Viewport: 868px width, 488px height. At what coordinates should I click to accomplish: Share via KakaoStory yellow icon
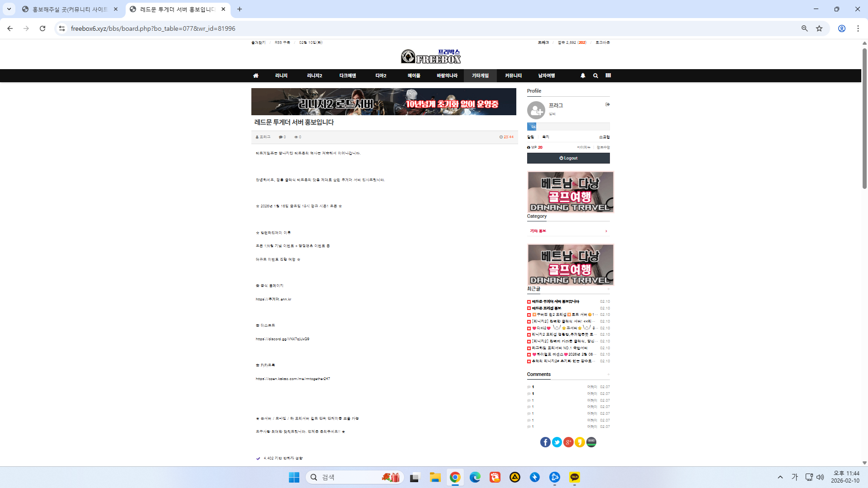click(580, 442)
